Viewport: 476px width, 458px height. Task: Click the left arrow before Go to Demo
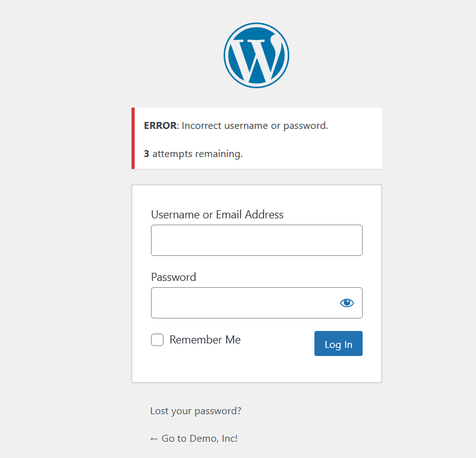click(154, 439)
